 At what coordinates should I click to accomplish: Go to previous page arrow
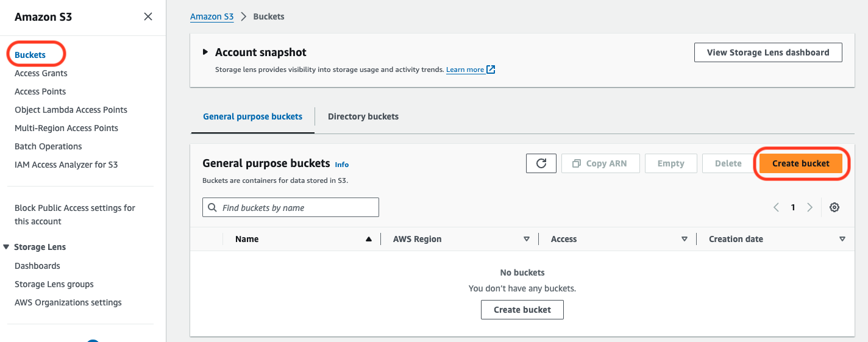(x=776, y=207)
